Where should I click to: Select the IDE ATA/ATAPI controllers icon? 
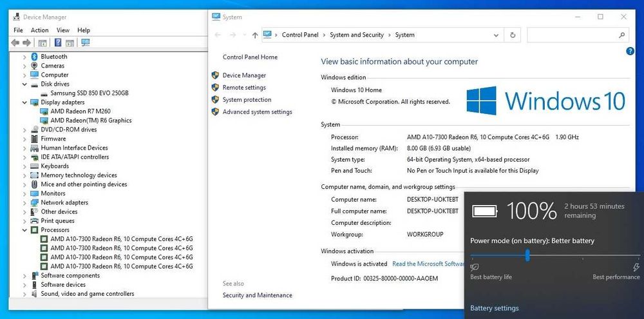pyautogui.click(x=35, y=157)
